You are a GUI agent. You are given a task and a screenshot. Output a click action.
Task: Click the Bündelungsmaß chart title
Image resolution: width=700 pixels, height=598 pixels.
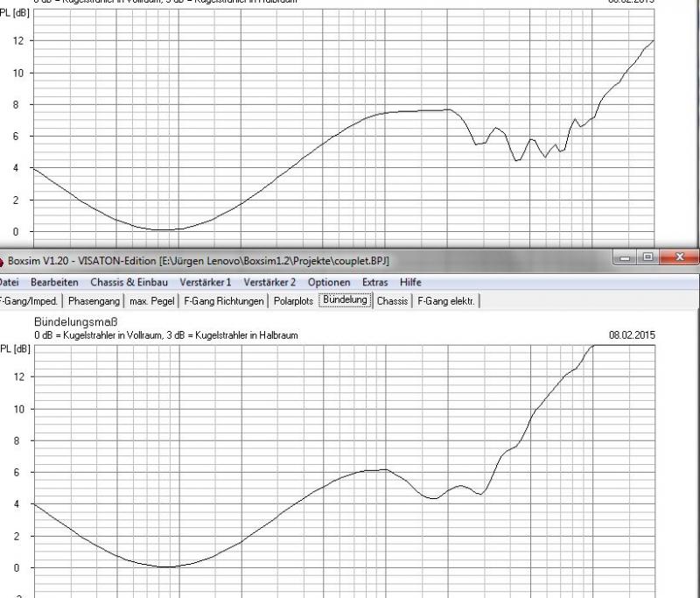76,322
